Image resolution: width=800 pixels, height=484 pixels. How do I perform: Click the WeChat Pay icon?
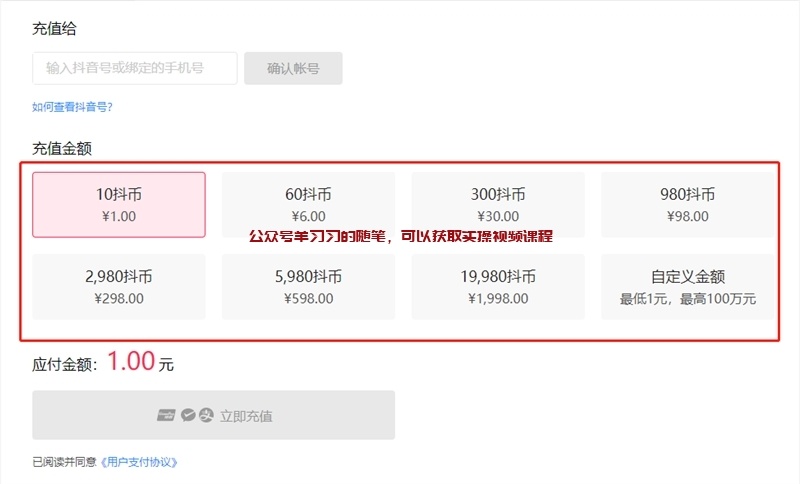187,415
